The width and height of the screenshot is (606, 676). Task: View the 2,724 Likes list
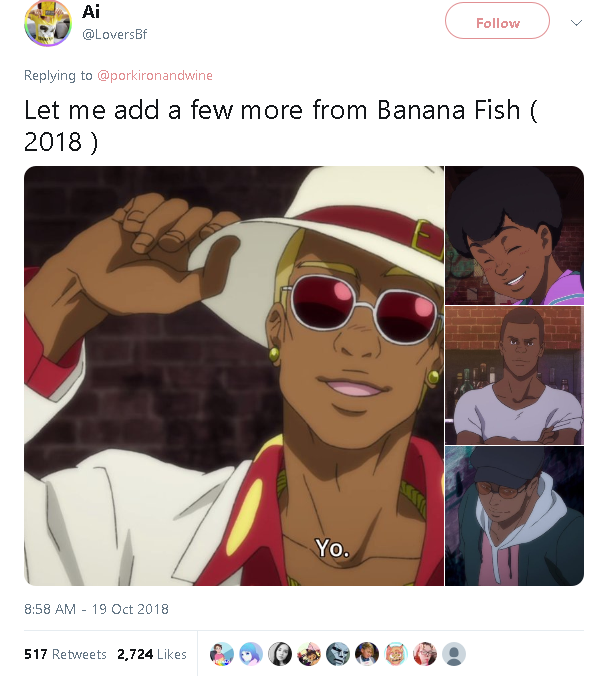point(152,654)
